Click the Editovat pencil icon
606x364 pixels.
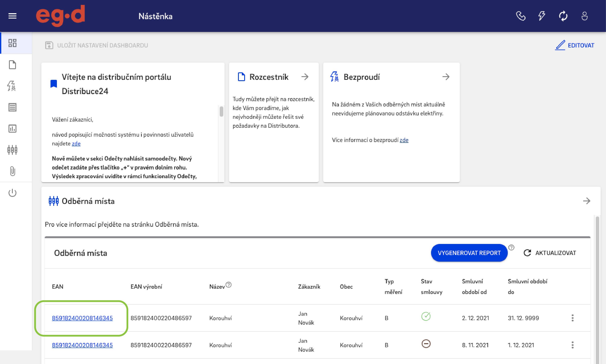click(x=560, y=45)
